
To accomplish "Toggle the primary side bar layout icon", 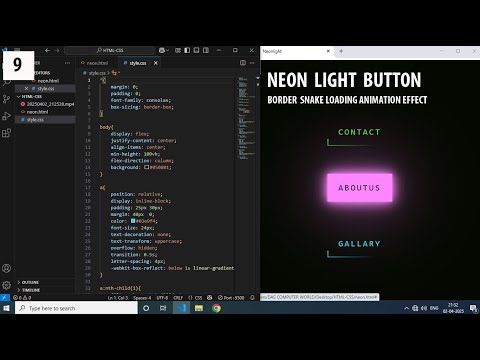I will (x=187, y=50).
